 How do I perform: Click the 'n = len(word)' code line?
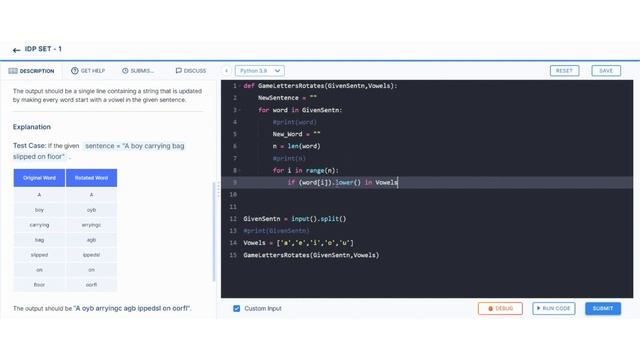pyautogui.click(x=296, y=146)
